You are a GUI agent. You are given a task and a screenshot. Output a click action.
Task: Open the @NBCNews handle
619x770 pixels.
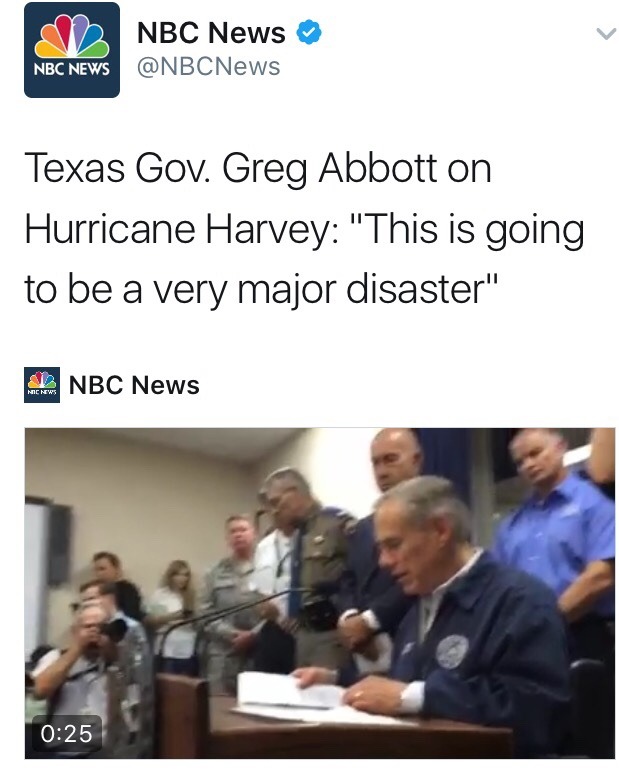209,66
